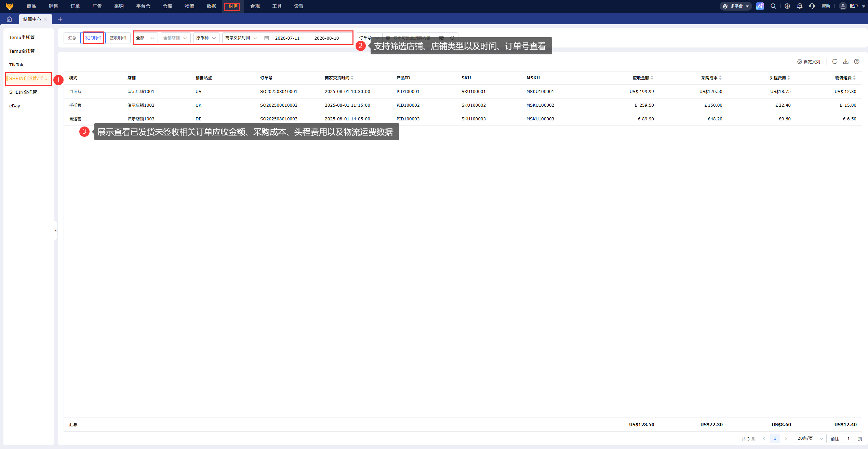Open the 商家交货时间 time type dropdown

pyautogui.click(x=241, y=38)
